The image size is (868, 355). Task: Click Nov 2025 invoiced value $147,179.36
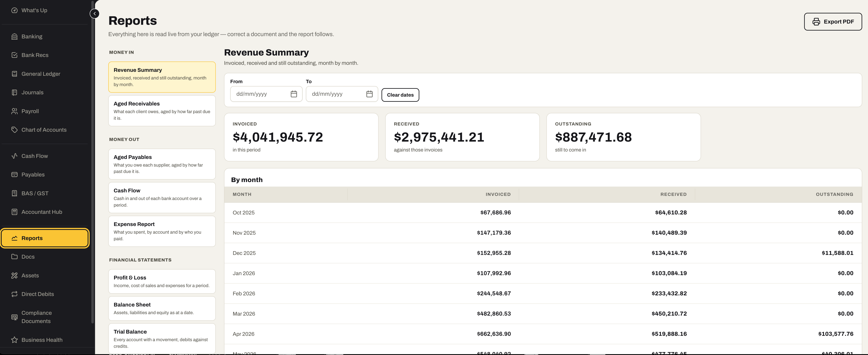pos(494,233)
